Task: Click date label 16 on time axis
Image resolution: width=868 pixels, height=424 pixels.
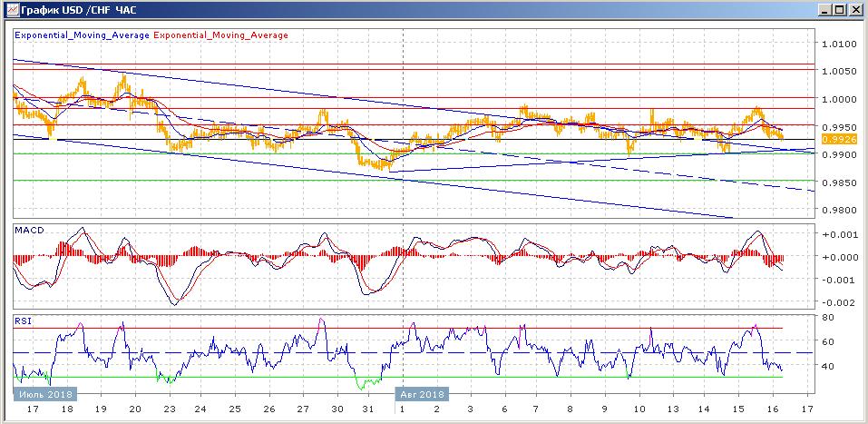Action: coord(774,409)
